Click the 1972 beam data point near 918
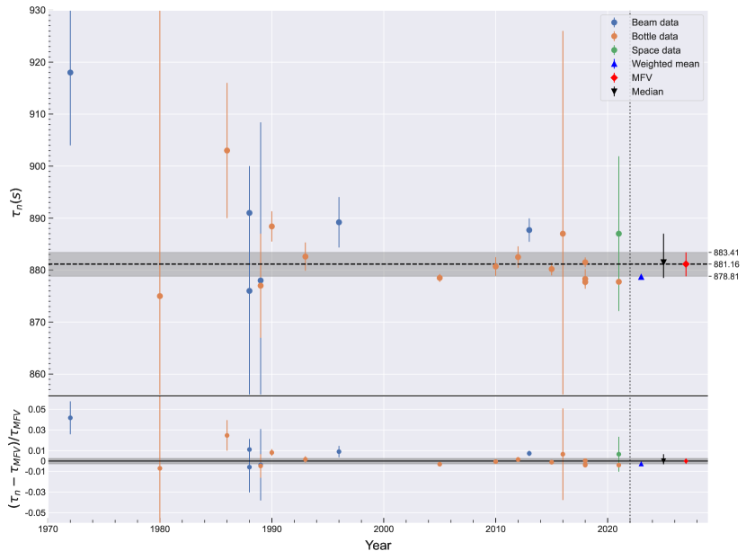The height and width of the screenshot is (560, 746). 70,72
